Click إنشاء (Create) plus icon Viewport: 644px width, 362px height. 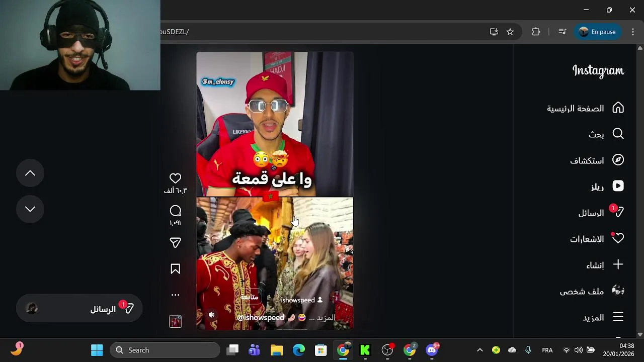pos(618,265)
